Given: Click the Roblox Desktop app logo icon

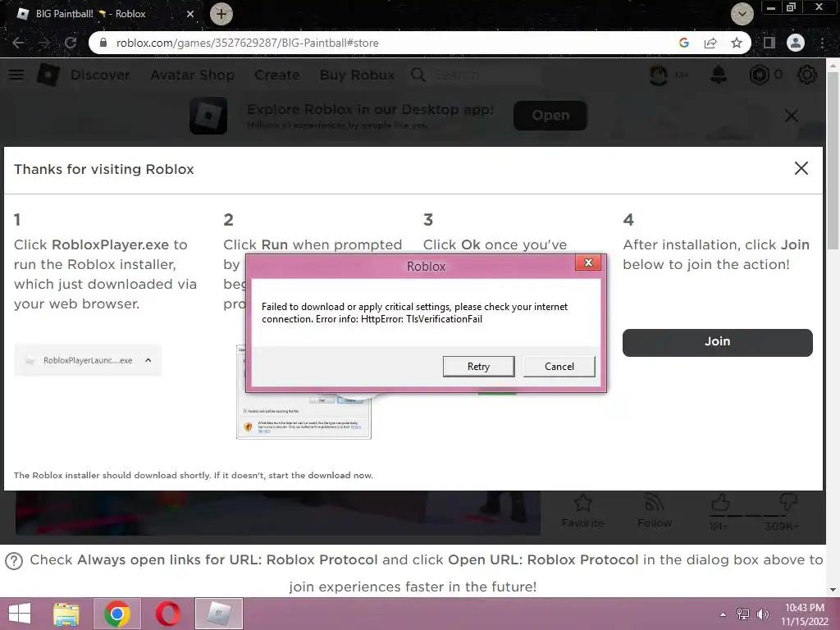Looking at the screenshot, I should pos(208,115).
